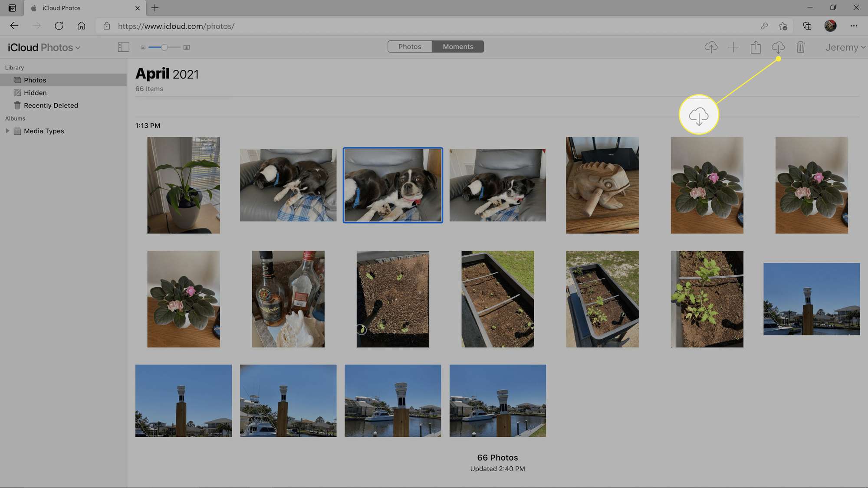The height and width of the screenshot is (488, 868).
Task: Select the Photos library section
Action: pos(35,80)
